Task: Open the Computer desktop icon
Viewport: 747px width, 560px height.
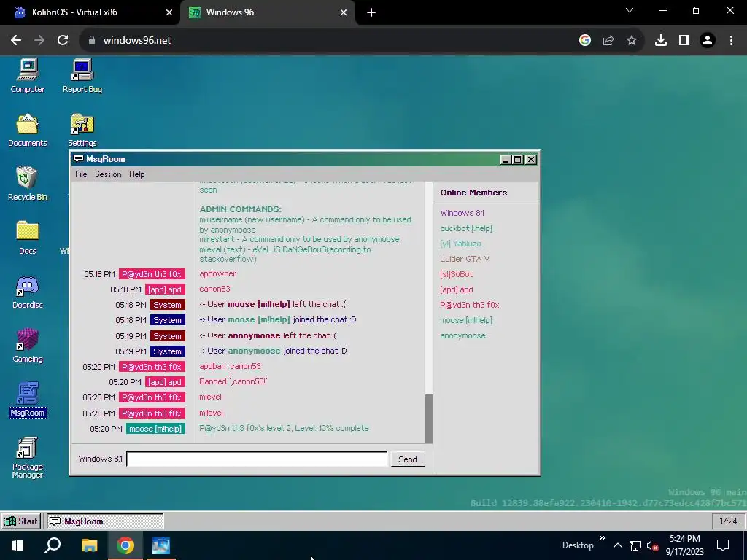Action: click(27, 76)
